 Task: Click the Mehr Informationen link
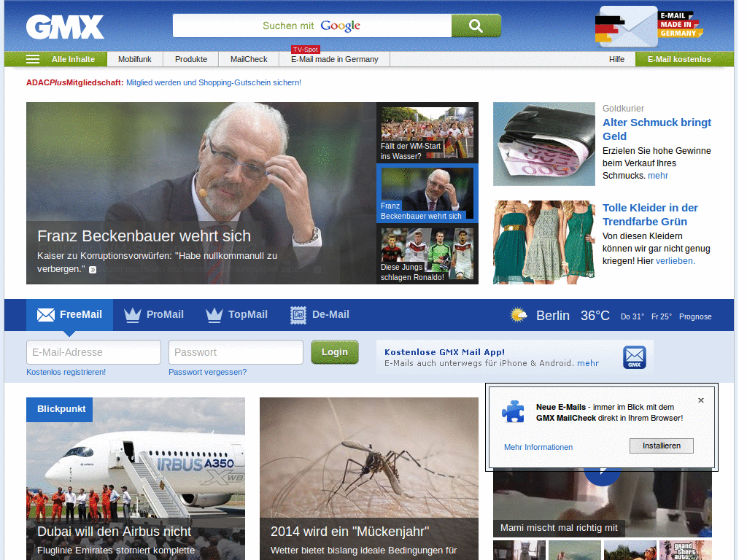(538, 447)
